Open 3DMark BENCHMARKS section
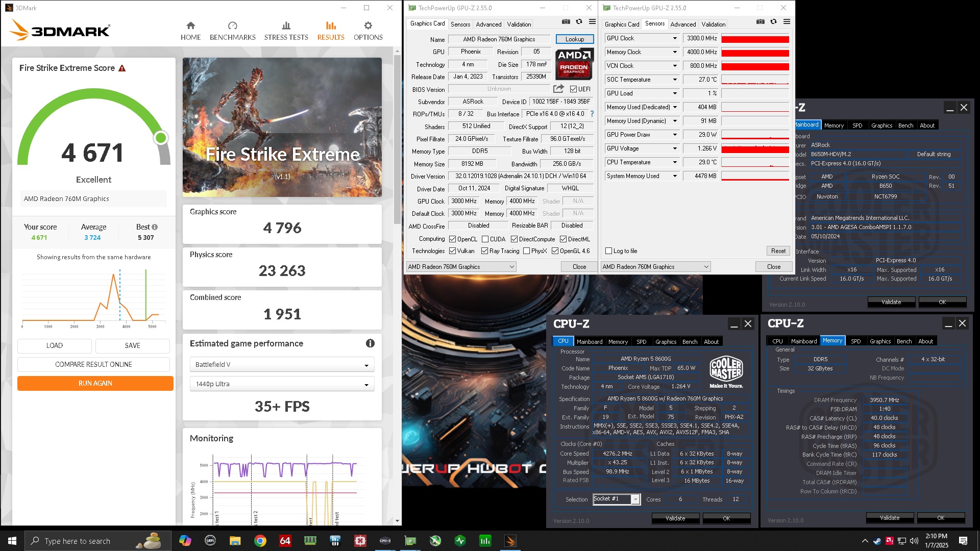 (x=233, y=31)
